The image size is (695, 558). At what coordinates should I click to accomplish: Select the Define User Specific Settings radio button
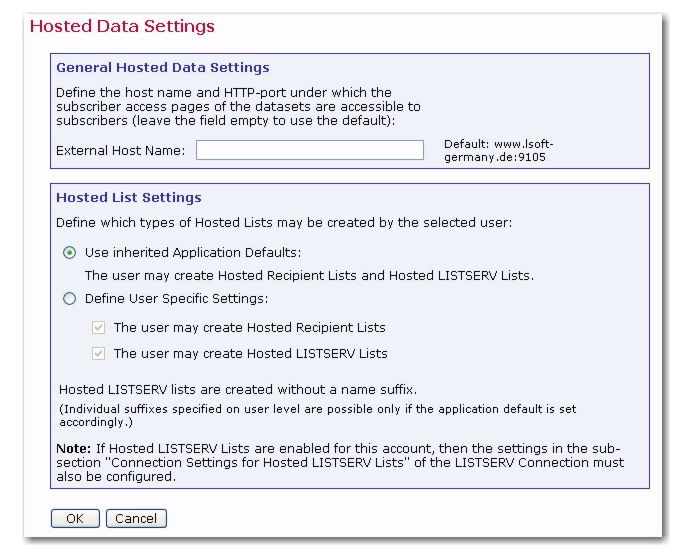(70, 299)
